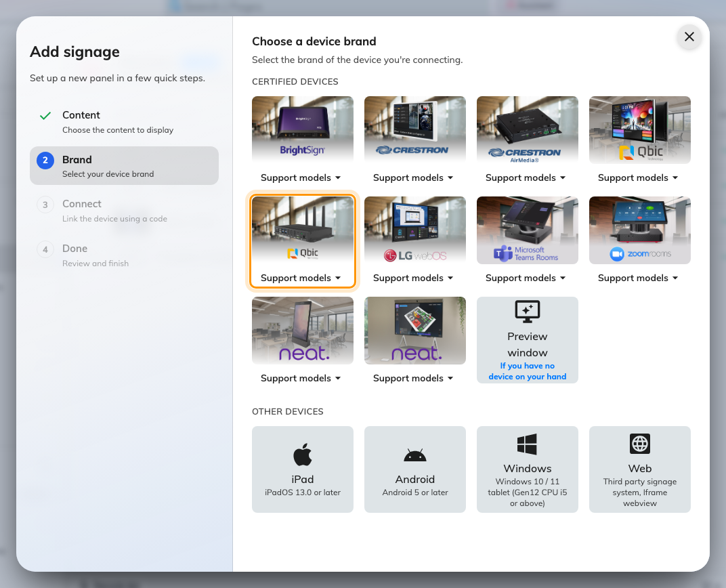Open Support models under Crestron AirMedia

[x=526, y=177]
